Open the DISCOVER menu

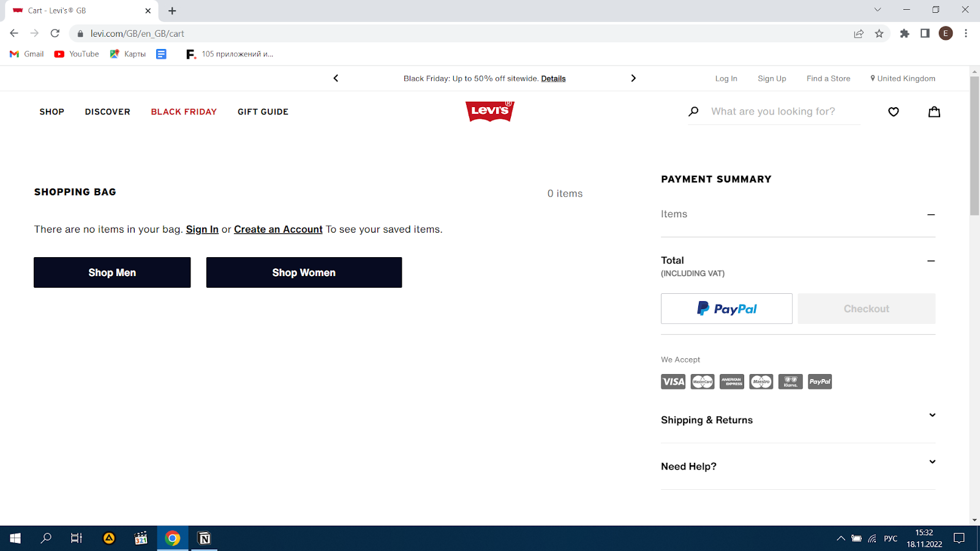tap(108, 111)
